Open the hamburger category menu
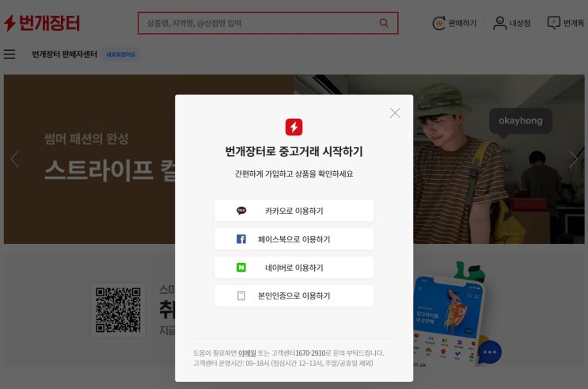This screenshot has width=588, height=389. (x=9, y=54)
